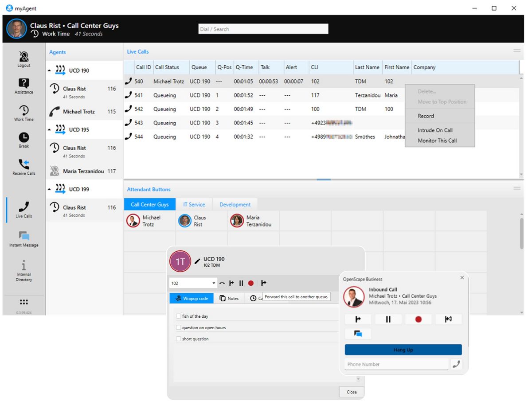Open the Internal Directory

point(23,268)
